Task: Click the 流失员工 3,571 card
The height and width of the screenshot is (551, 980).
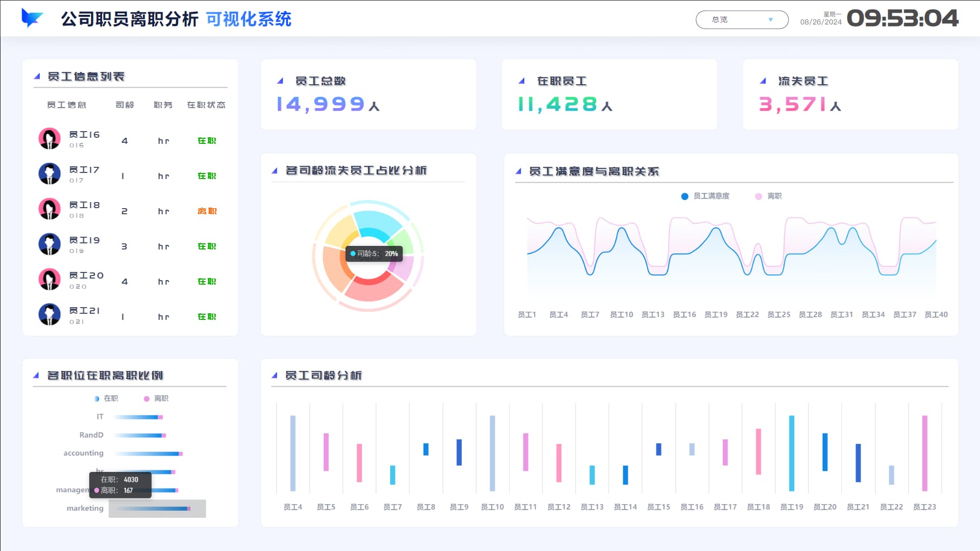Action: (850, 94)
